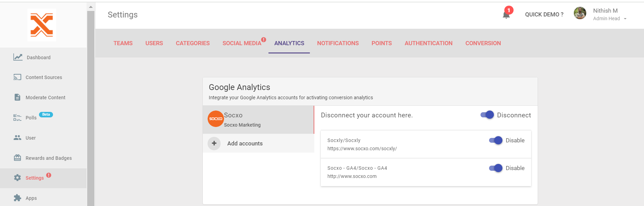Click Add accounts

coord(259,143)
